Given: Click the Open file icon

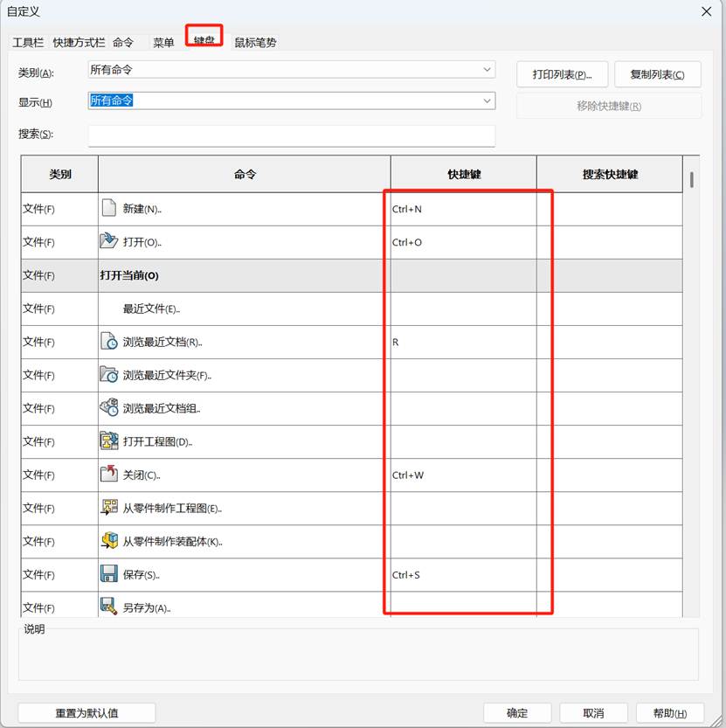Looking at the screenshot, I should [x=108, y=241].
